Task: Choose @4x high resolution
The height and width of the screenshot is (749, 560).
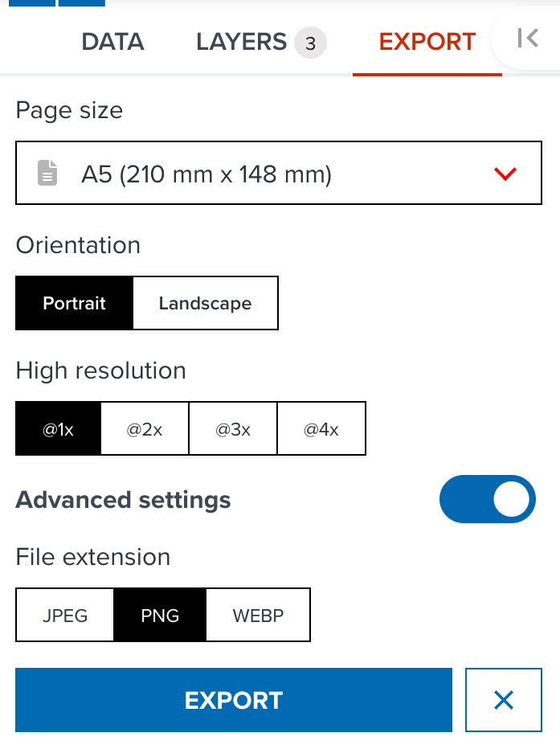Action: point(321,429)
